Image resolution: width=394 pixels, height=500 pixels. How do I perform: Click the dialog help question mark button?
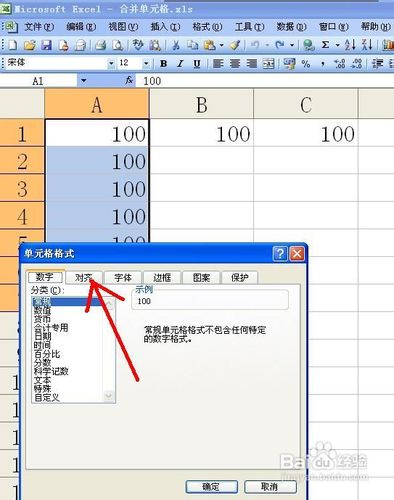(280, 254)
